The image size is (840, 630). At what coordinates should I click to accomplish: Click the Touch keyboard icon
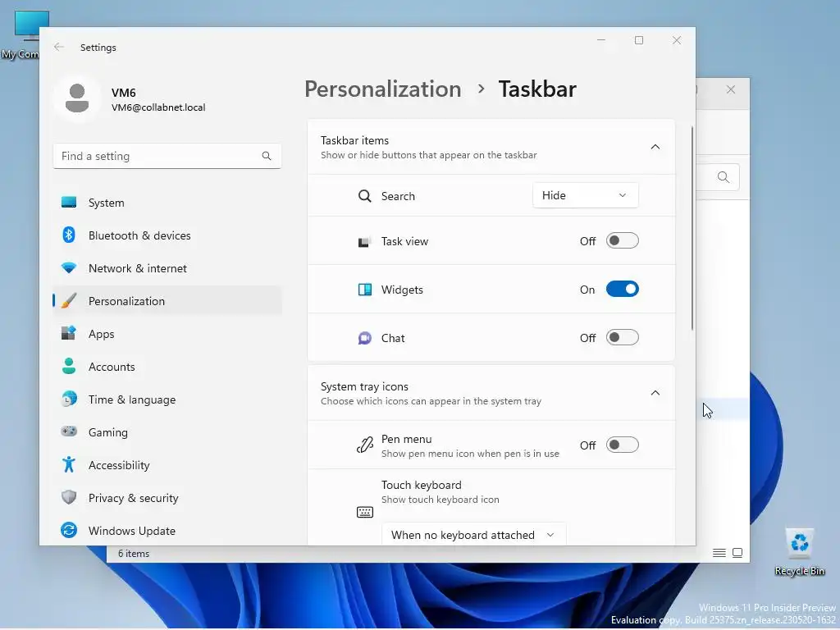364,512
